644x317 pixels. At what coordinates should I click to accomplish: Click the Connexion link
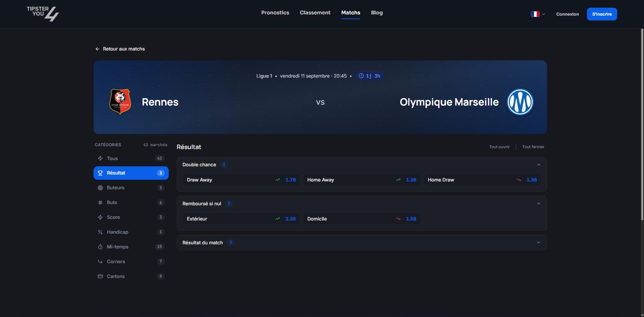tap(568, 14)
